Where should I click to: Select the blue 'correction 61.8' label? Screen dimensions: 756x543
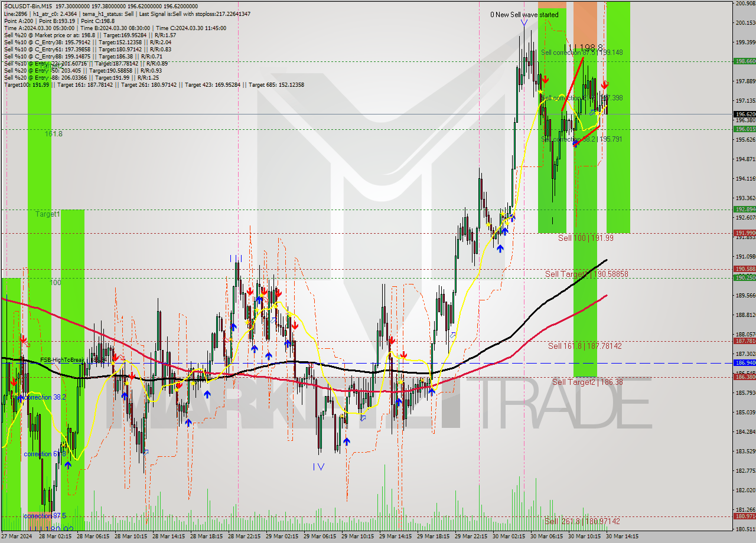tap(45, 454)
